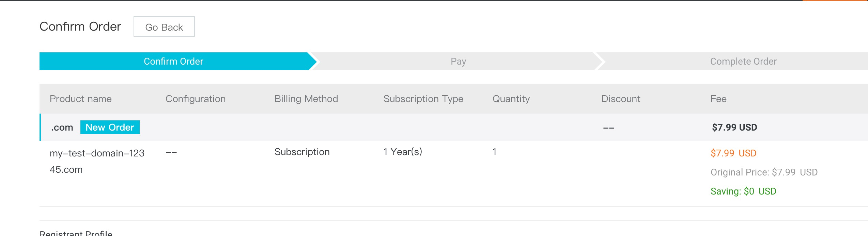
Task: Click the bold $7.99 USD total fee
Action: [734, 128]
